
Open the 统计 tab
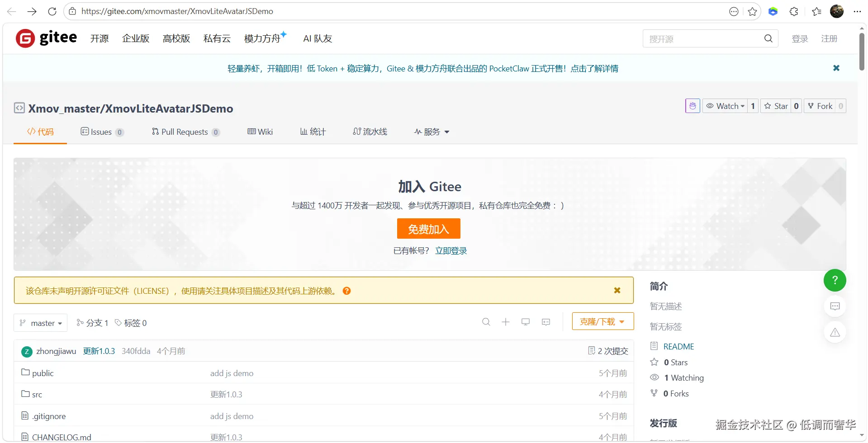313,132
